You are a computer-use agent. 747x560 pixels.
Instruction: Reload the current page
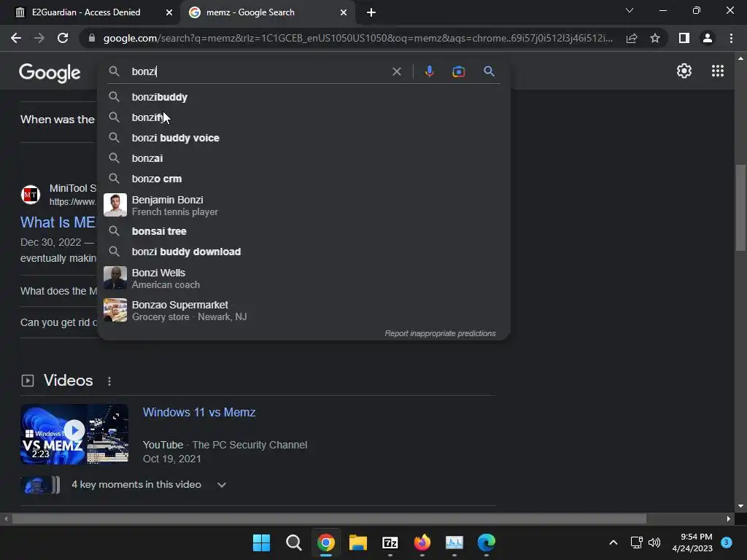63,38
